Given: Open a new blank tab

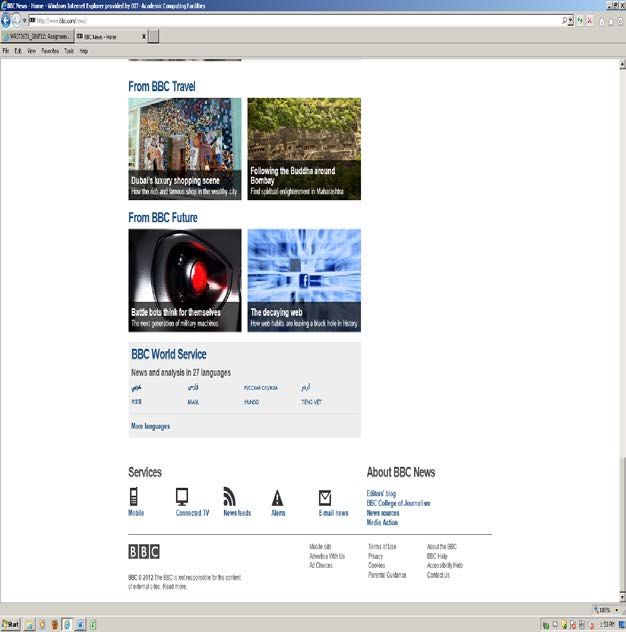Looking at the screenshot, I should click(154, 36).
